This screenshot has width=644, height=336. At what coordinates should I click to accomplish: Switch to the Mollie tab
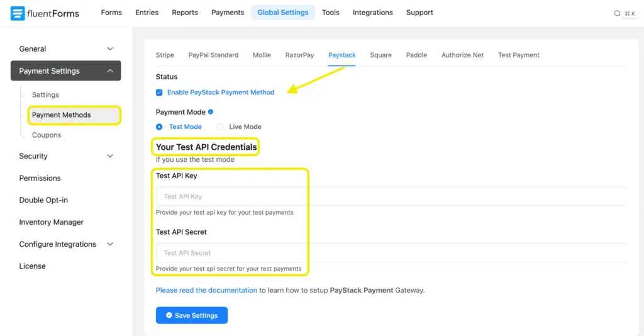coord(262,55)
